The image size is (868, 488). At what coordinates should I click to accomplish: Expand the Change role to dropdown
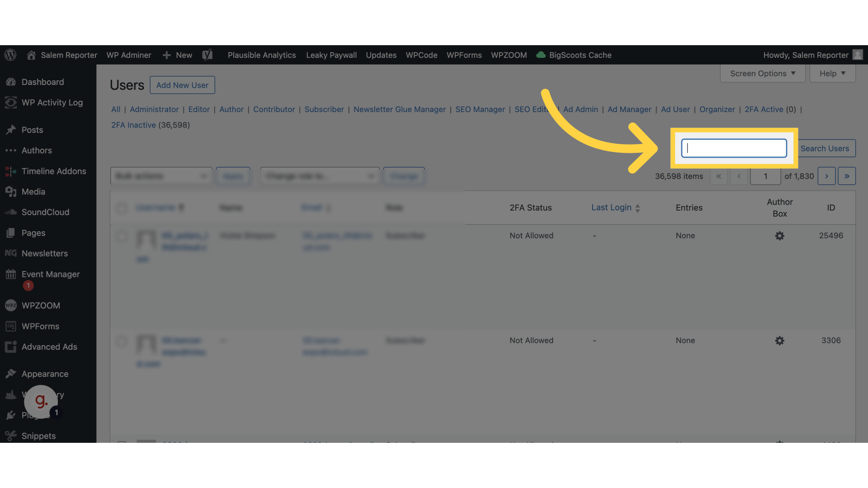[x=319, y=176]
